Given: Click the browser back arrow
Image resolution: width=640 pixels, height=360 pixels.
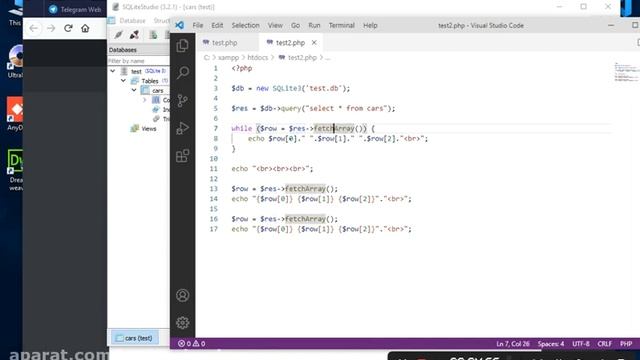Looking at the screenshot, I should [x=33, y=28].
